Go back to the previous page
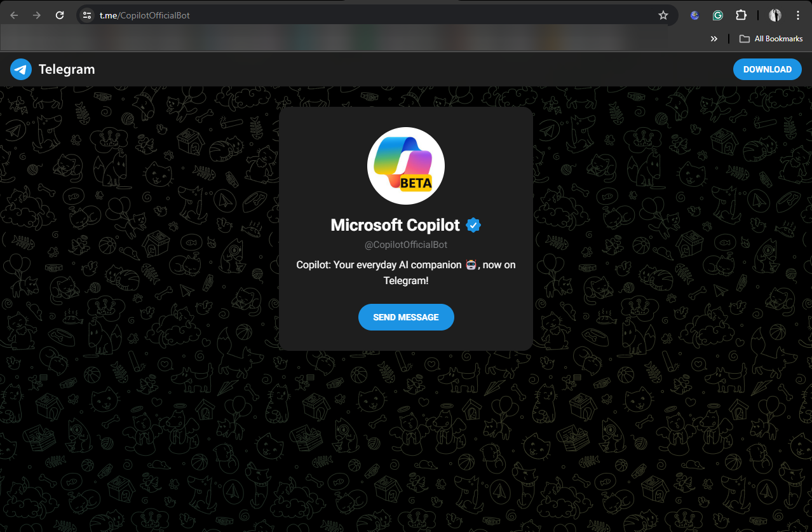Screen dimensions: 812x532 coord(14,15)
